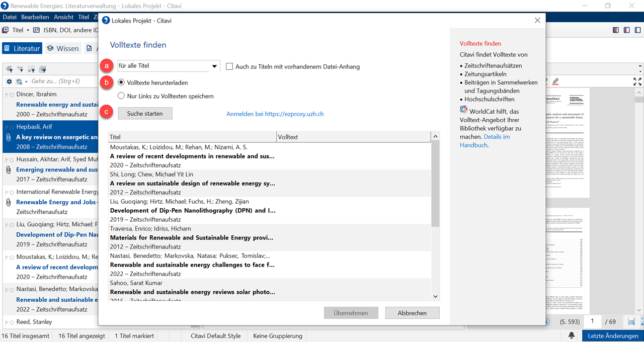
Task: Click the first filter icon above title list
Action: pyautogui.click(x=9, y=69)
